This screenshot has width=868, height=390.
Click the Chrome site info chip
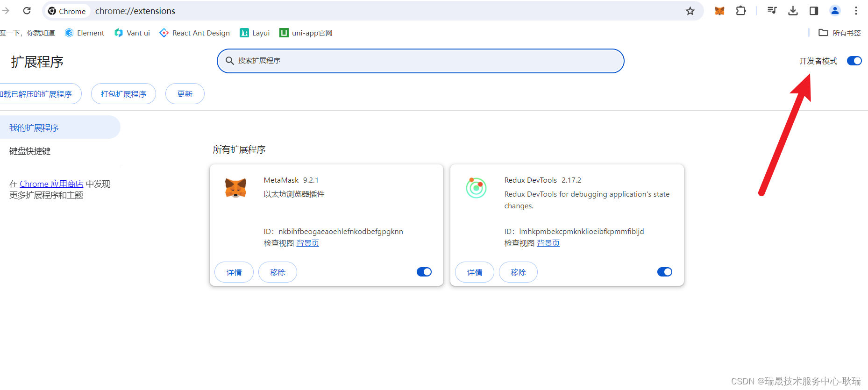coord(67,11)
